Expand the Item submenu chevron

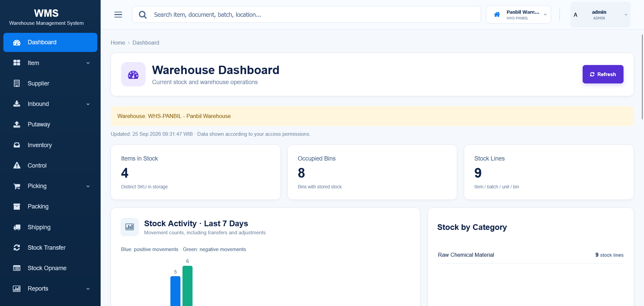coord(88,63)
